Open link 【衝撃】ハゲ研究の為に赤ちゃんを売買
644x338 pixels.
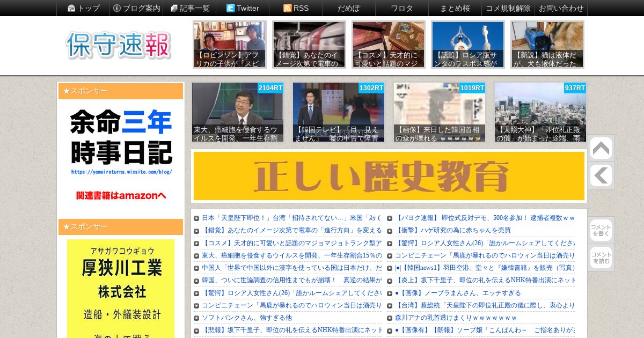pyautogui.click(x=453, y=231)
